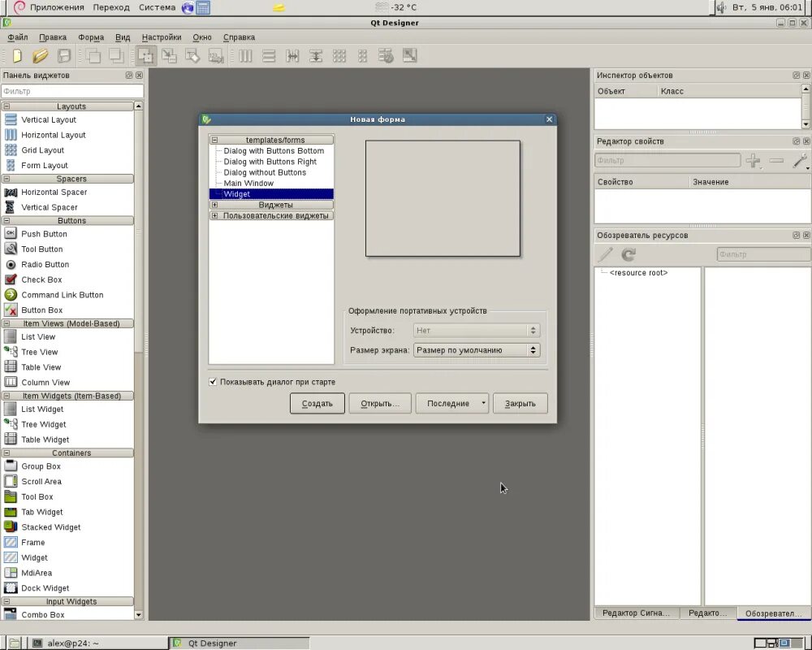Collapse the Containers category in widget panel
812x650 pixels.
6,453
